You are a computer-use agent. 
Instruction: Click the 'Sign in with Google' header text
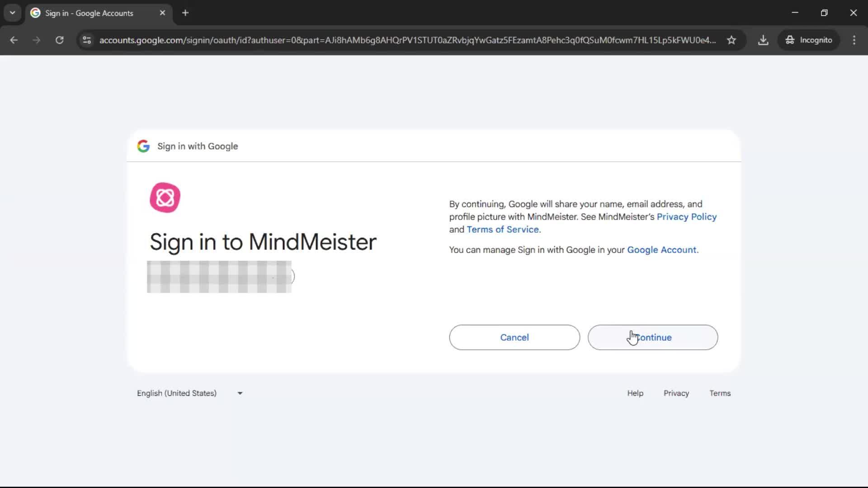click(198, 146)
